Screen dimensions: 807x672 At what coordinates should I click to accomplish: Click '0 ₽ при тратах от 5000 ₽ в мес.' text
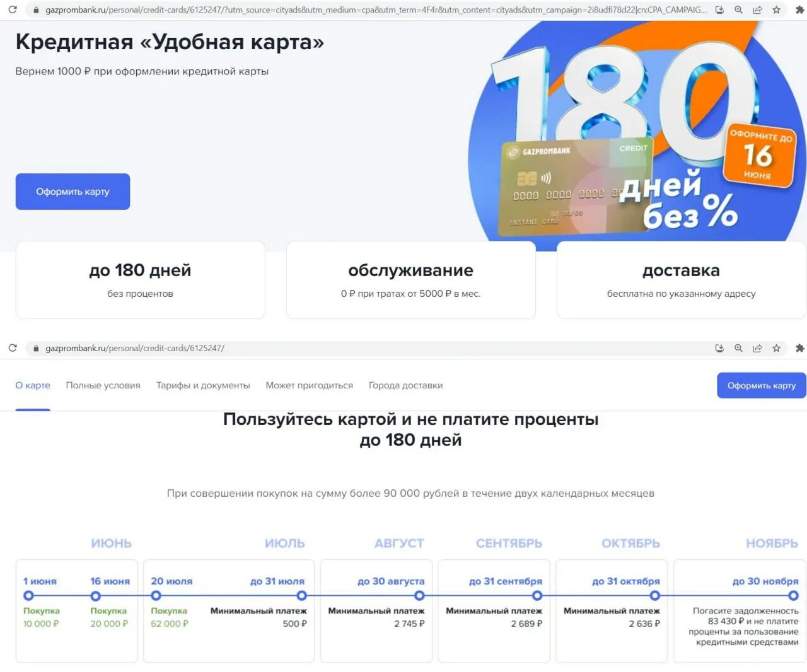pyautogui.click(x=410, y=294)
